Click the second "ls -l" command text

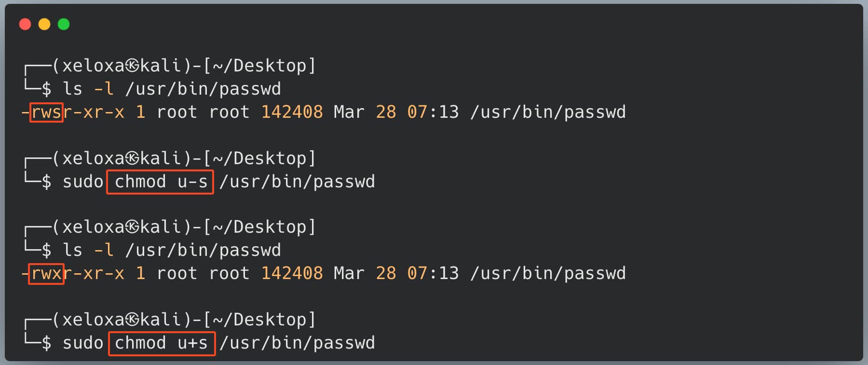point(88,251)
